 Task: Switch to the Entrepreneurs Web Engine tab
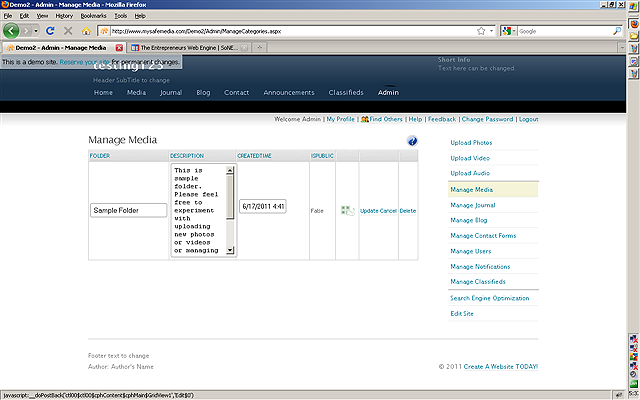pos(185,47)
